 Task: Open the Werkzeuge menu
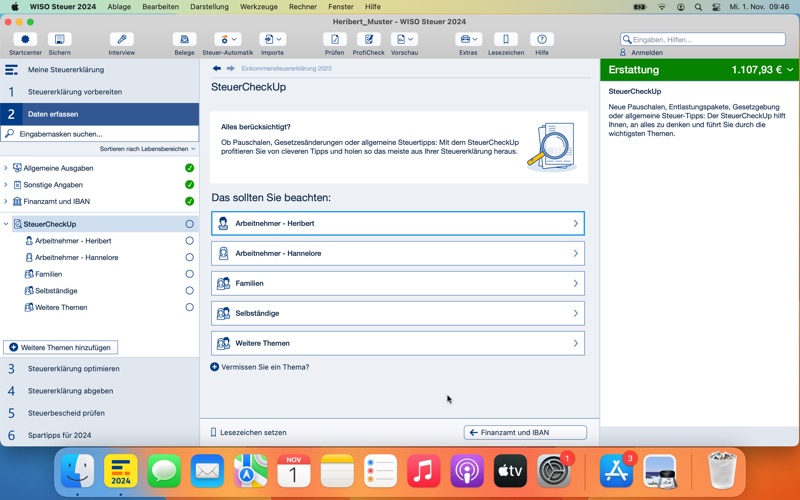(259, 7)
